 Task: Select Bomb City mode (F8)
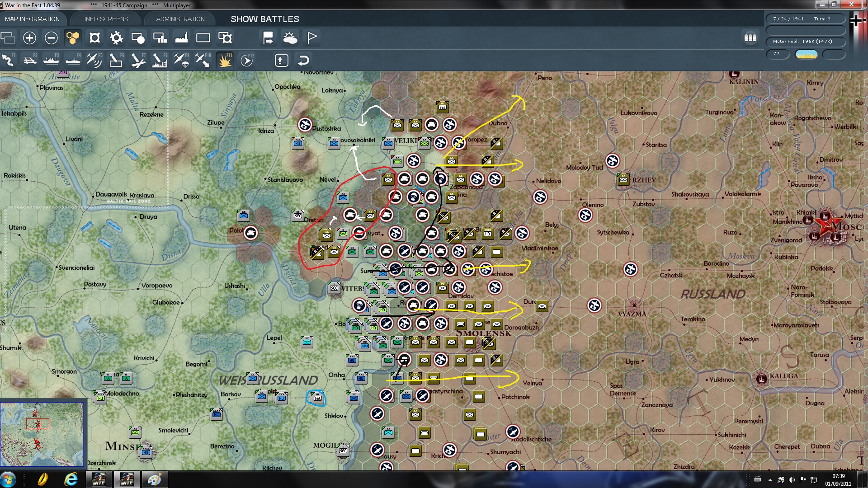(160, 60)
